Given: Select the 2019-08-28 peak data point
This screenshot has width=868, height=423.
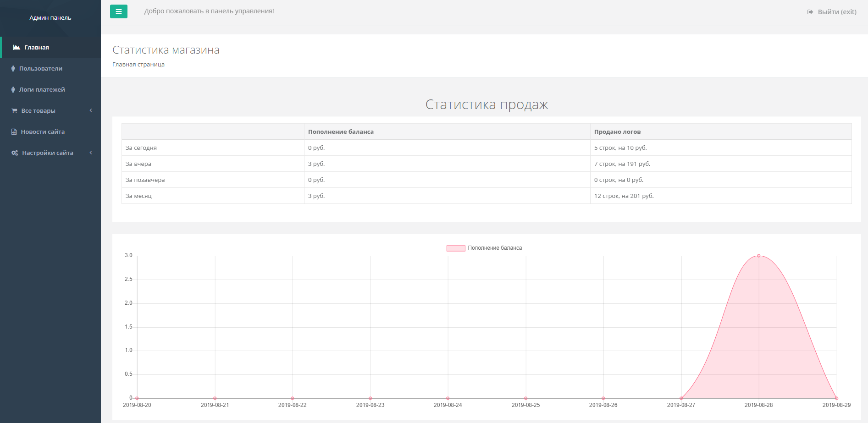Looking at the screenshot, I should coord(758,256).
